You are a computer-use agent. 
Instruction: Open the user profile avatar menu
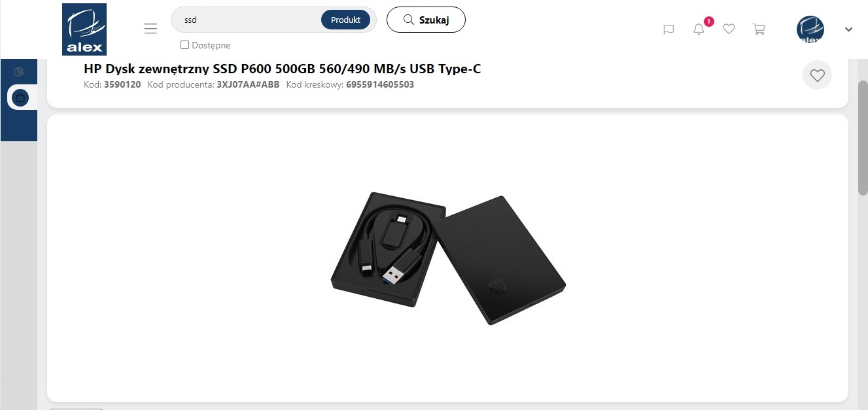pos(810,29)
